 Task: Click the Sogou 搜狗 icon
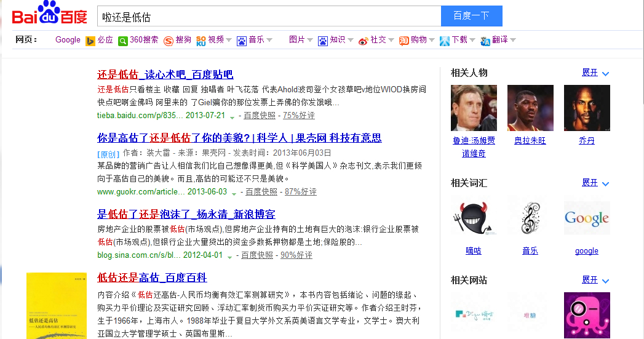(169, 41)
